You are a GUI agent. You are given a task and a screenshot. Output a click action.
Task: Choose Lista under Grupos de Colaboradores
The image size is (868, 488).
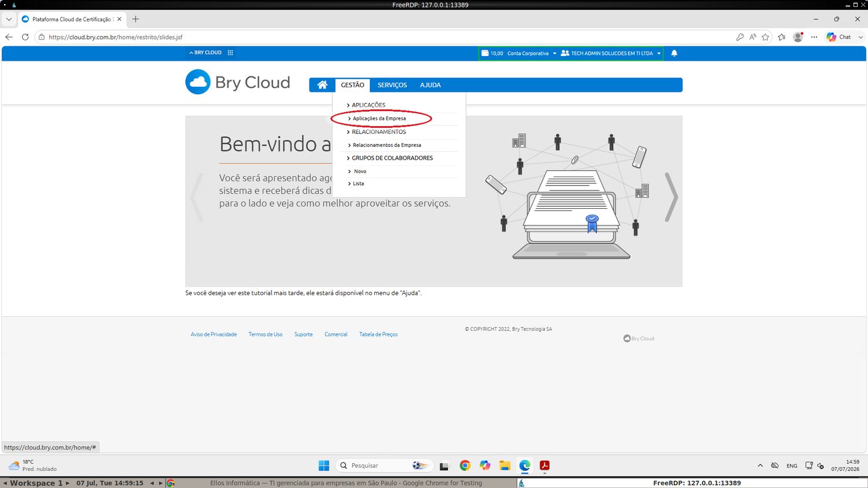point(358,184)
